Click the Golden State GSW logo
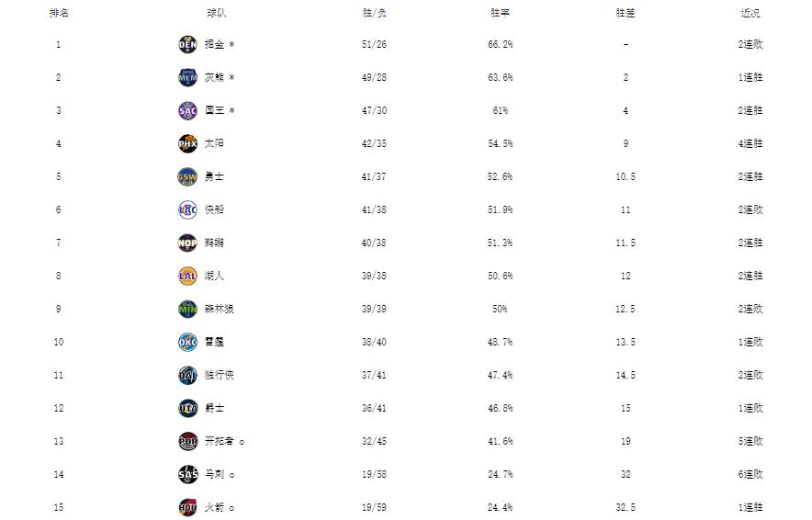Image resolution: width=812 pixels, height=520 pixels. click(x=187, y=176)
